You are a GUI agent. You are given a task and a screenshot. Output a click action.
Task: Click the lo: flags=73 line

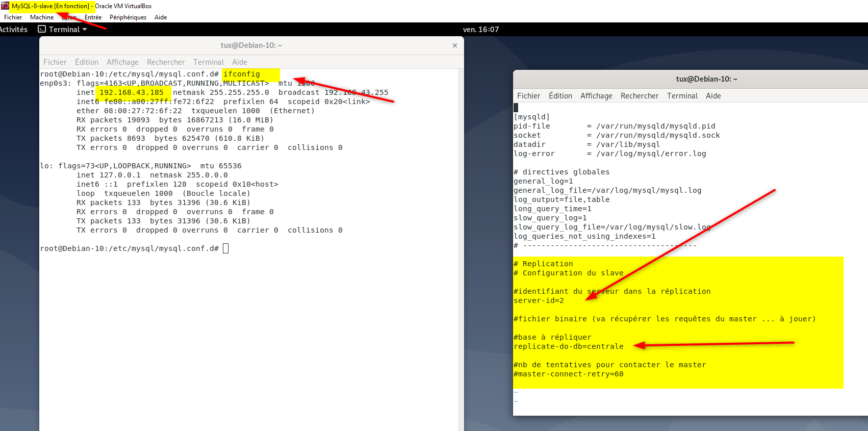pyautogui.click(x=141, y=166)
